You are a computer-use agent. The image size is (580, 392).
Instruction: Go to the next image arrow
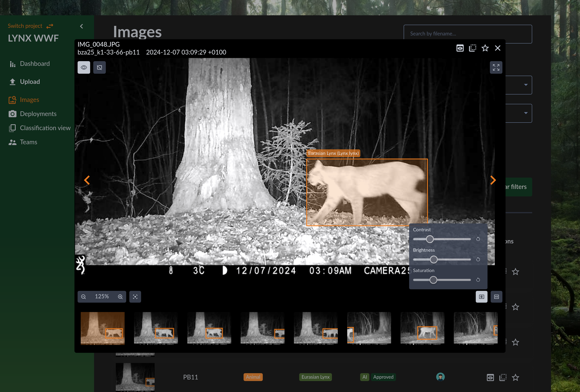pyautogui.click(x=493, y=180)
